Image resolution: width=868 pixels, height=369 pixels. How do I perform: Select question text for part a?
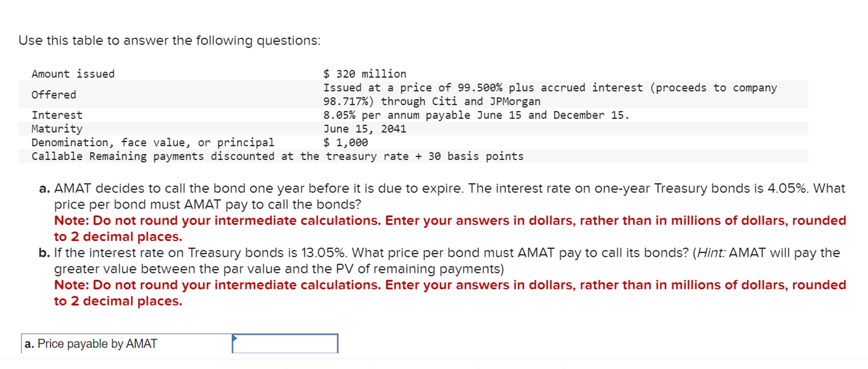coord(434,196)
